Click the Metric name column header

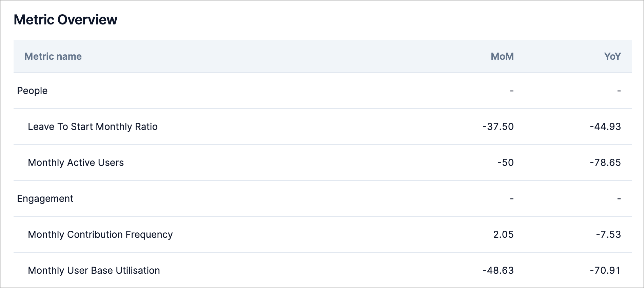(x=53, y=56)
